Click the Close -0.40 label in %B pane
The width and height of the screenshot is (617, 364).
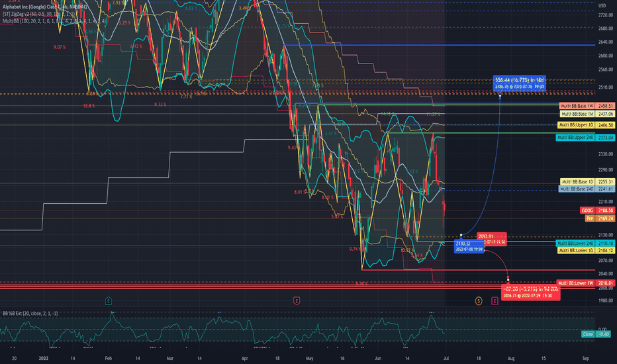point(596,334)
